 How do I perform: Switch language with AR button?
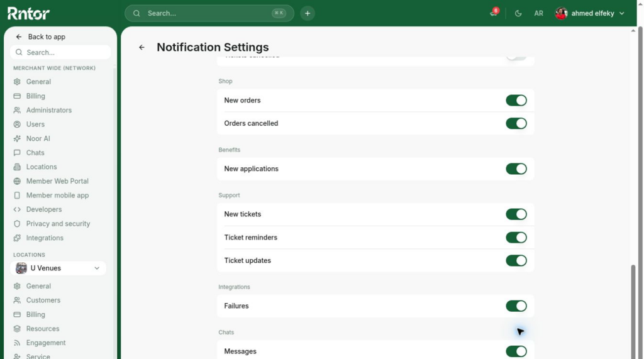[x=538, y=13]
